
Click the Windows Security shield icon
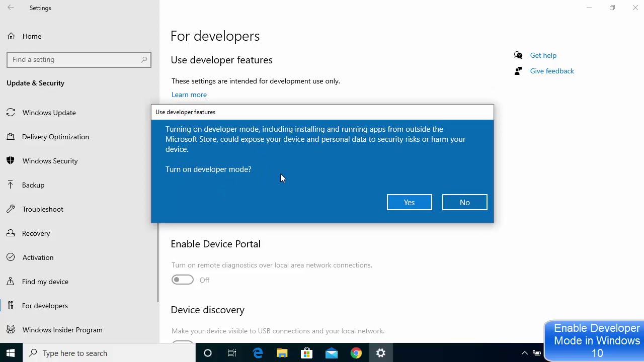coord(11,161)
